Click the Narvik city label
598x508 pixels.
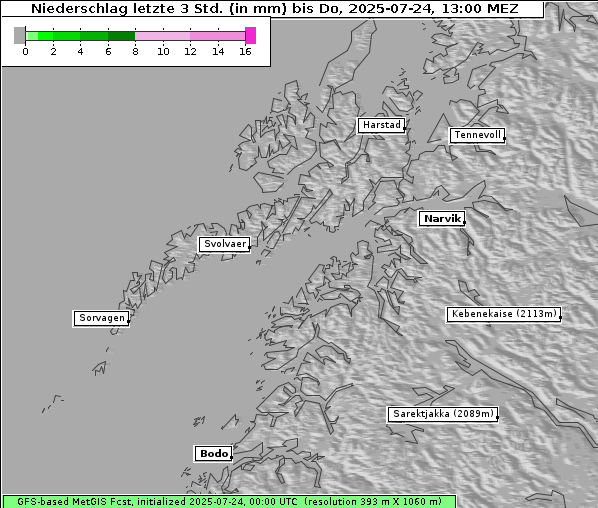tap(442, 219)
